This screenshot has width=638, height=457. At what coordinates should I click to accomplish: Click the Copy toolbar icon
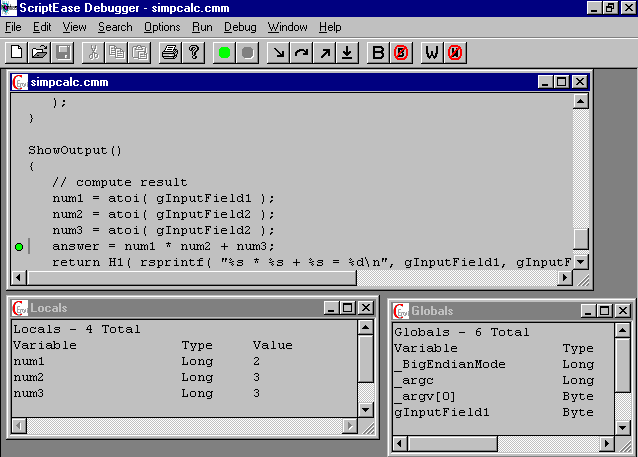click(117, 52)
